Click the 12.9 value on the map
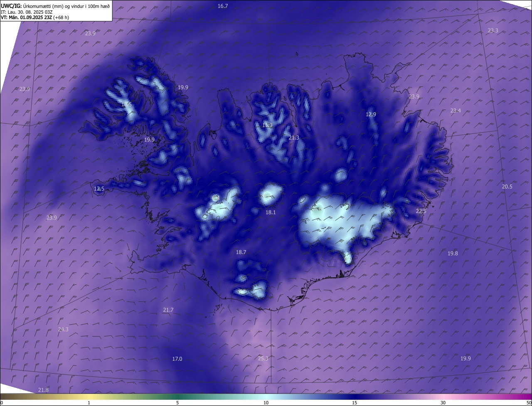This screenshot has width=532, height=406. click(x=371, y=114)
